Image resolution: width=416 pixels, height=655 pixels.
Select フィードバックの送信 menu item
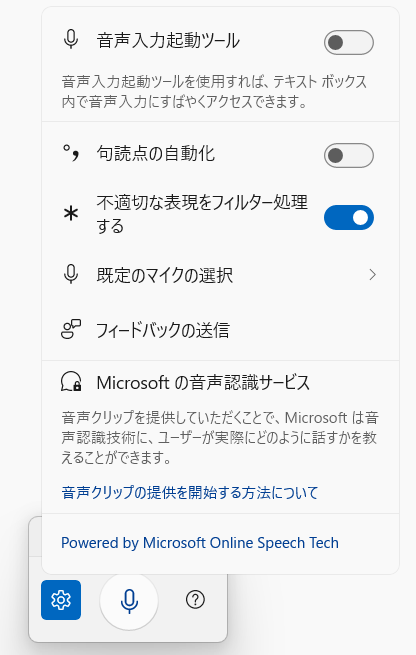[221, 329]
